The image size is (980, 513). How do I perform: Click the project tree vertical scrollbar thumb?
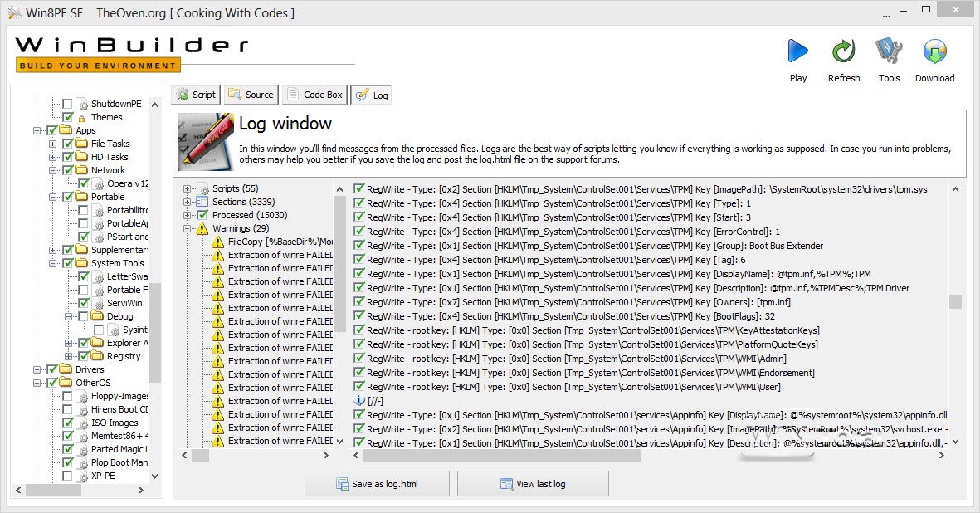[155, 331]
